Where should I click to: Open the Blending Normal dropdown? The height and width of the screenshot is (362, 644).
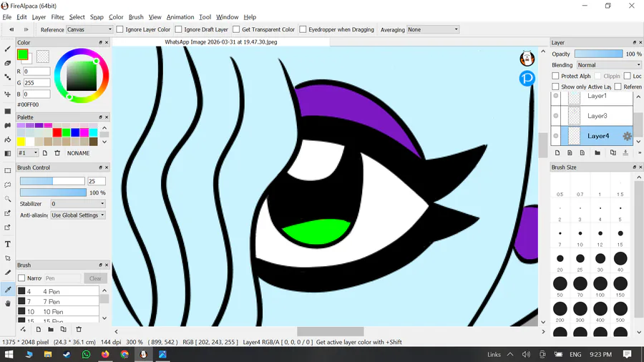[609, 65]
